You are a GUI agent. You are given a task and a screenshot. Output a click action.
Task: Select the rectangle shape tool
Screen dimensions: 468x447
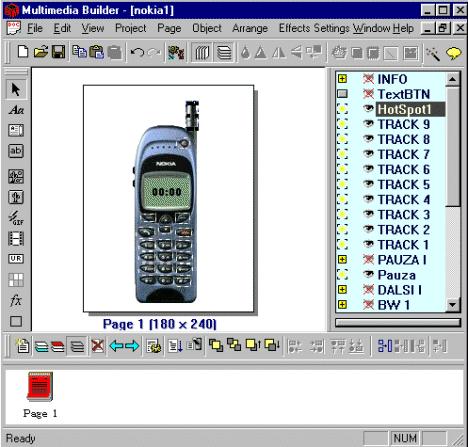coord(16,321)
